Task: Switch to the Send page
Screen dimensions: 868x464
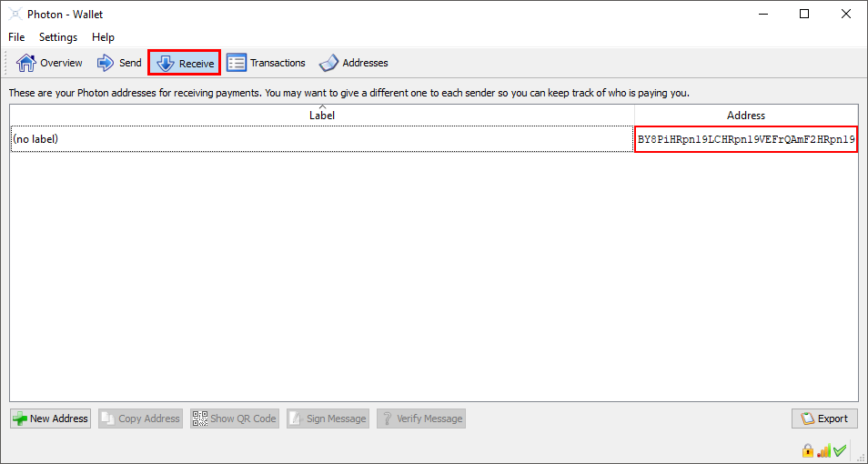Action: [x=119, y=63]
